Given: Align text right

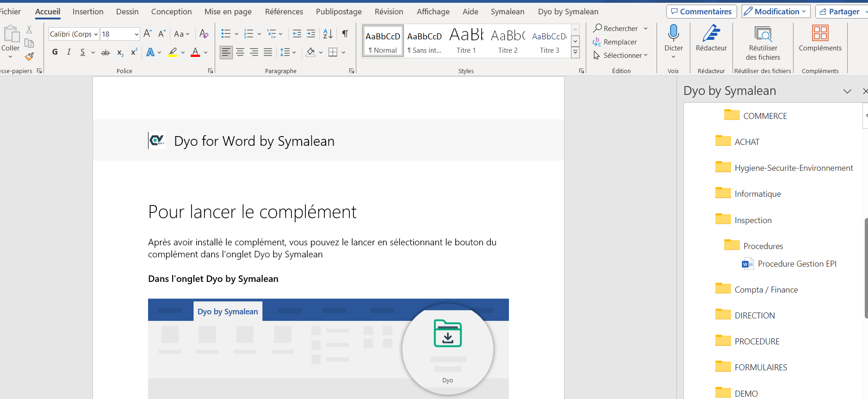Looking at the screenshot, I should click(254, 52).
